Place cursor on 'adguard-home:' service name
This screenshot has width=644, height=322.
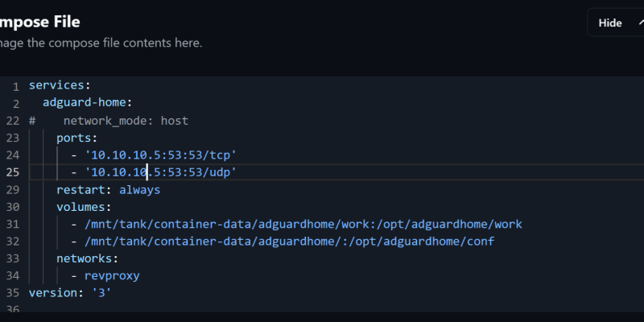pyautogui.click(x=87, y=103)
